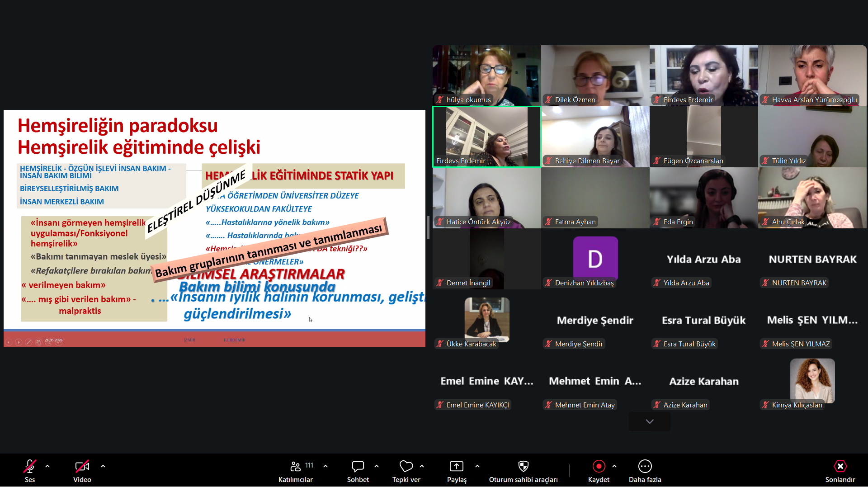Click muted mic icon on Ükke Karabacak

(440, 344)
